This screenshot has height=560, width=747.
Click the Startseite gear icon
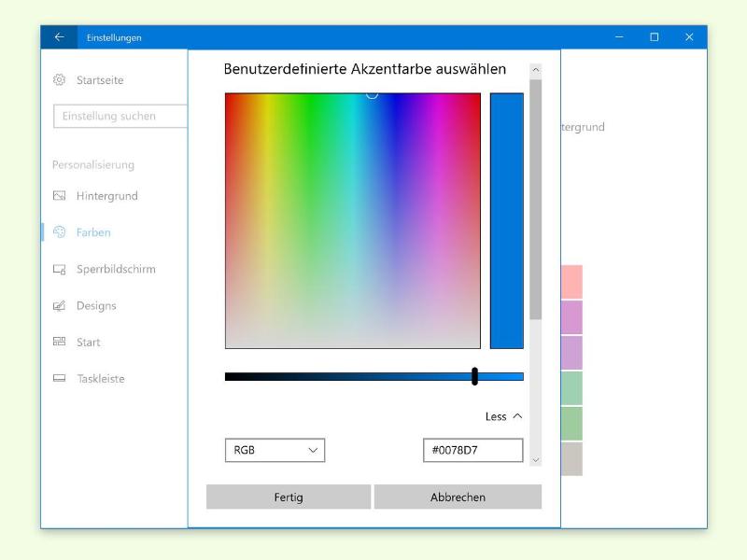click(60, 80)
